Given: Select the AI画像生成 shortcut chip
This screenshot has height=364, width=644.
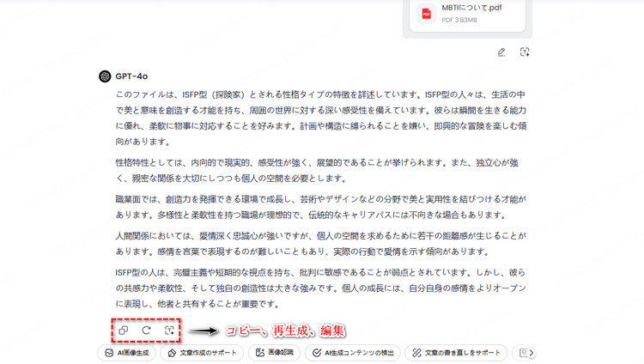Looking at the screenshot, I should click(x=126, y=353).
